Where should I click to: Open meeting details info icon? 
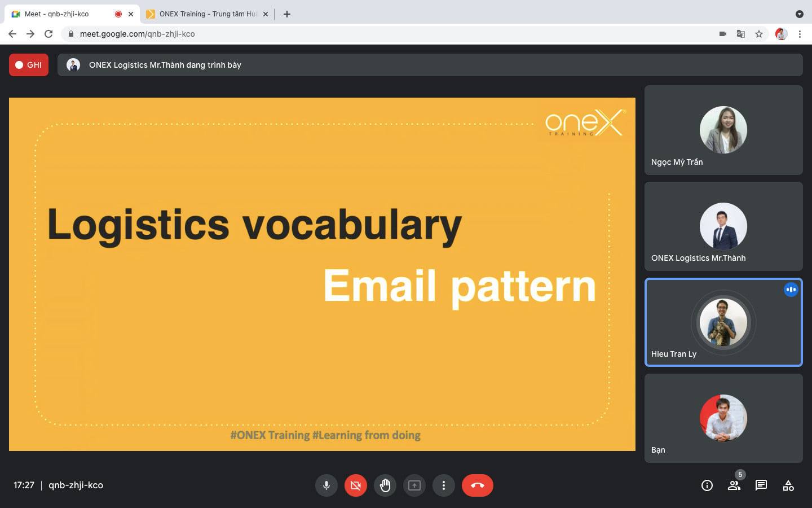707,485
